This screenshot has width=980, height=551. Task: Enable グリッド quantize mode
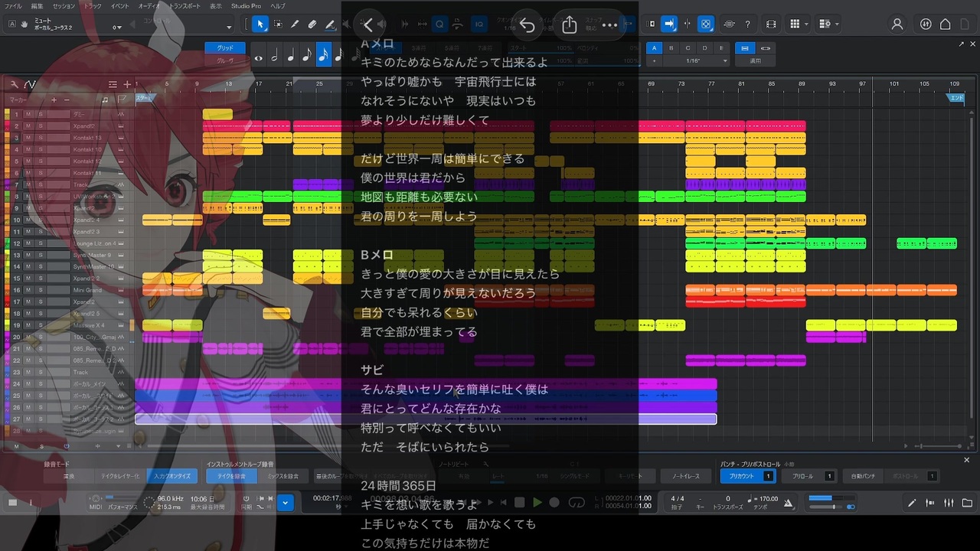(225, 48)
